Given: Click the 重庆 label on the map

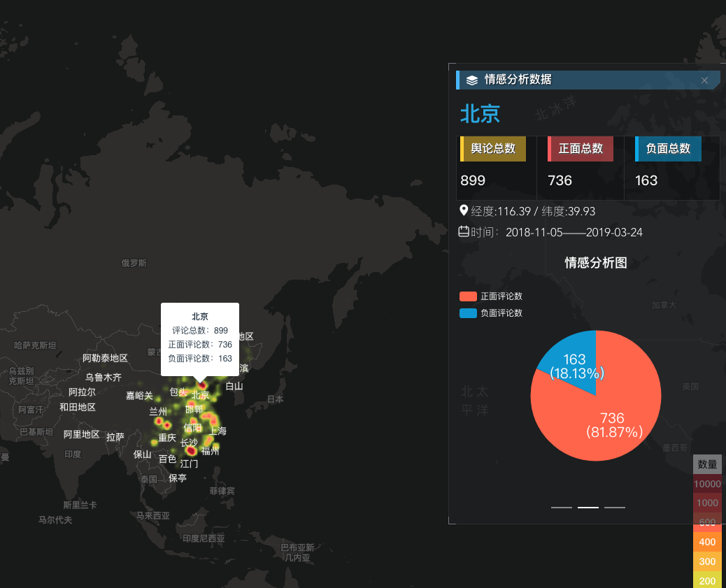Looking at the screenshot, I should click(x=167, y=438).
